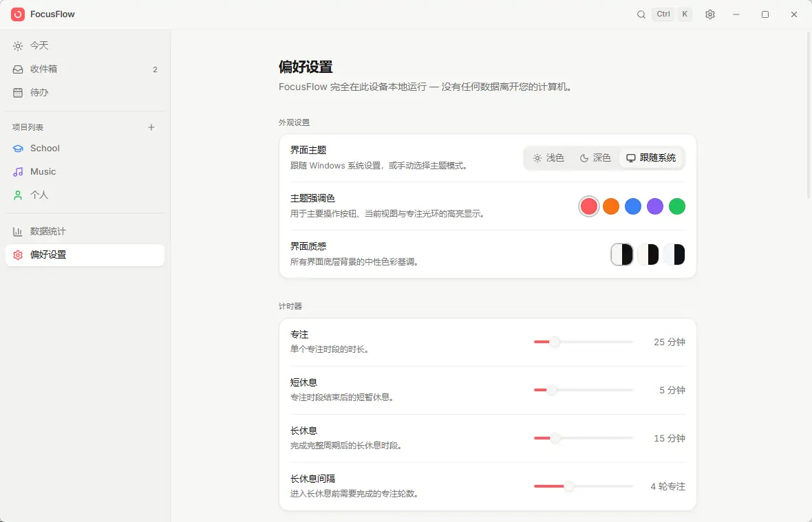812x522 pixels.
Task: Click the 4 轮专注 interval value
Action: pyautogui.click(x=667, y=486)
